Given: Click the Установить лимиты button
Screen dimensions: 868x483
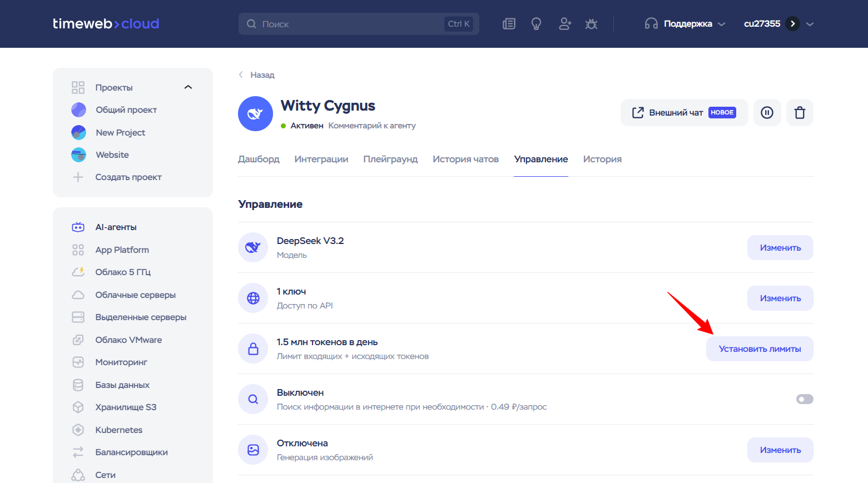Looking at the screenshot, I should point(760,348).
